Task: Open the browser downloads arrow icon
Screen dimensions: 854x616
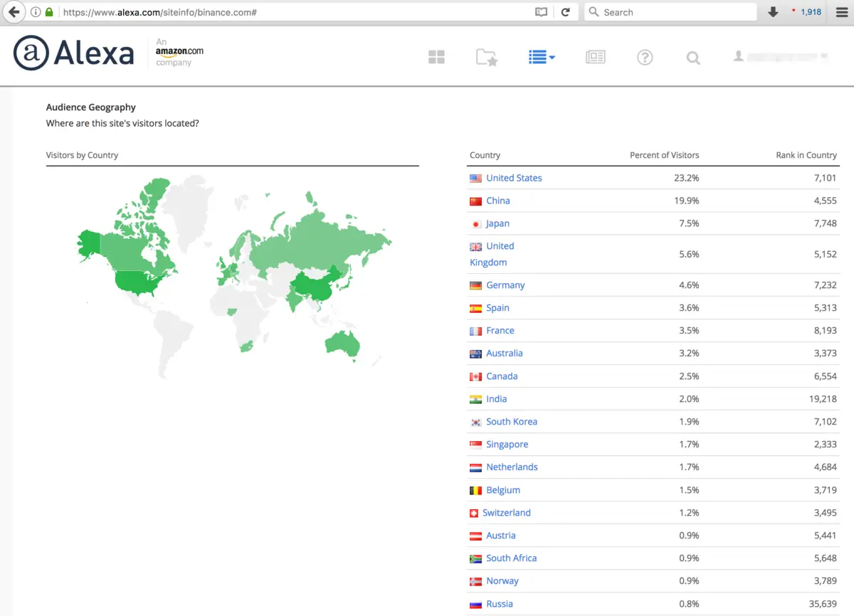Action: (773, 12)
